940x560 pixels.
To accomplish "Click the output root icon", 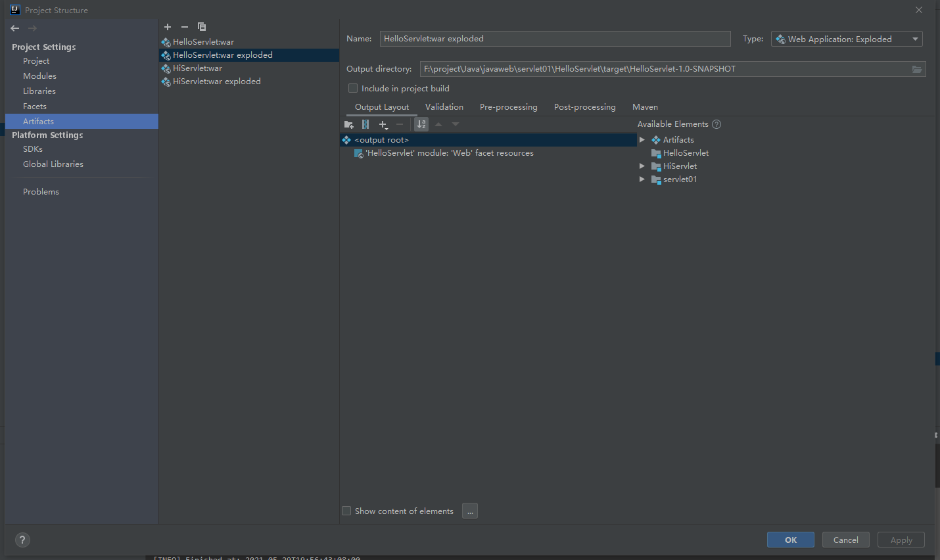I will (x=346, y=140).
